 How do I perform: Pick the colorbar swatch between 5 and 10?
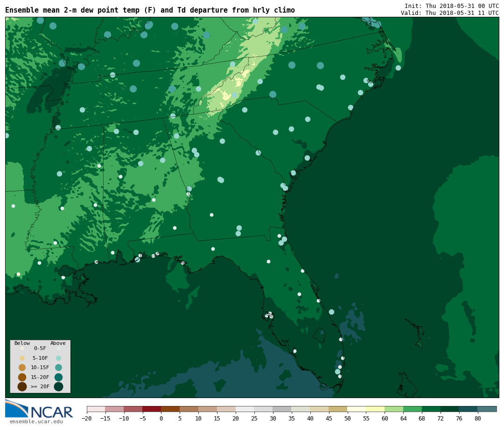click(x=189, y=409)
